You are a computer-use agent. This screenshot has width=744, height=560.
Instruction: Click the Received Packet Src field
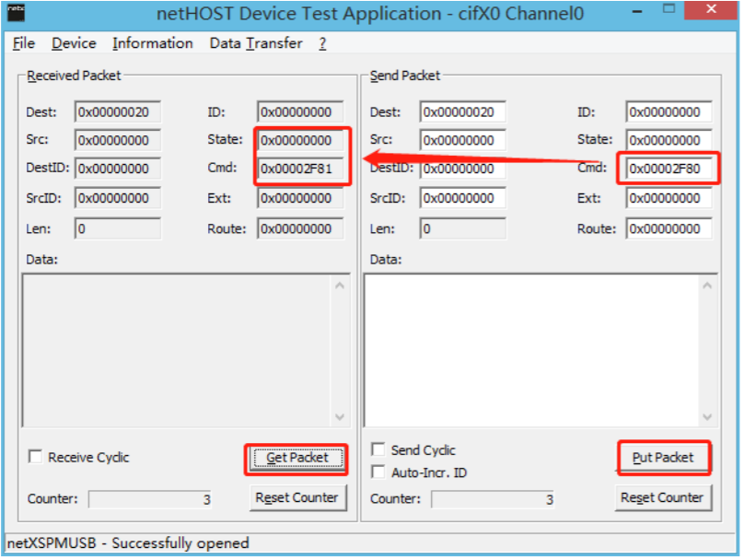click(x=118, y=141)
